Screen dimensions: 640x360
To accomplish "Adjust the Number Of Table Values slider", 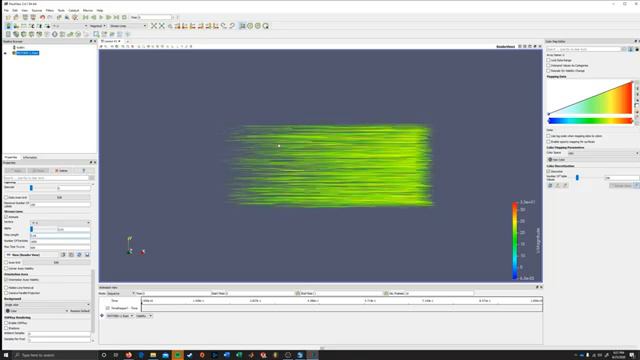I will click(577, 178).
